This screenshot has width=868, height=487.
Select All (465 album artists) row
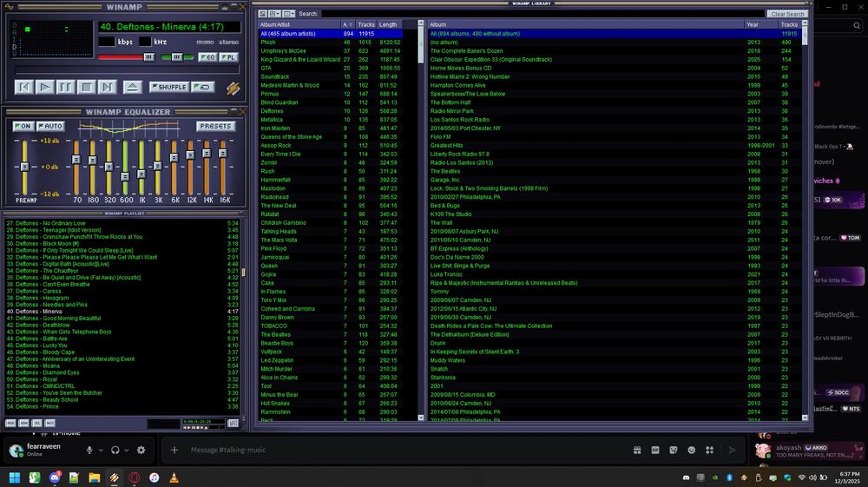pyautogui.click(x=331, y=34)
